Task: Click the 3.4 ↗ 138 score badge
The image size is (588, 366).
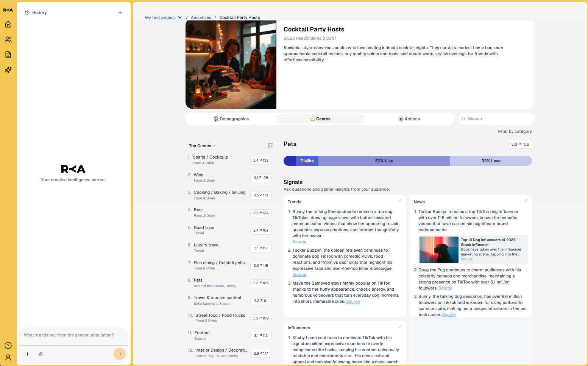Action: tap(261, 160)
